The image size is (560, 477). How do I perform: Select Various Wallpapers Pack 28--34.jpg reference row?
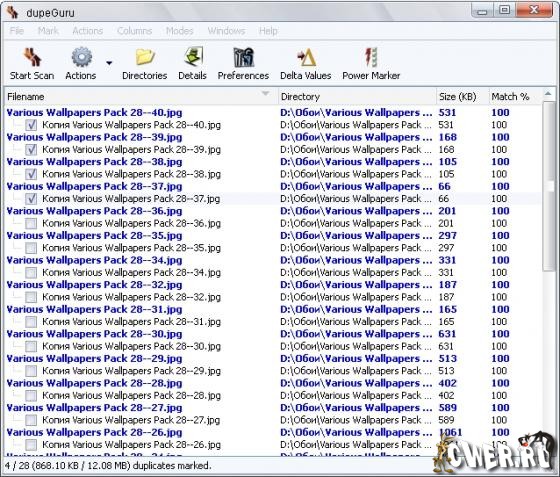pyautogui.click(x=273, y=260)
